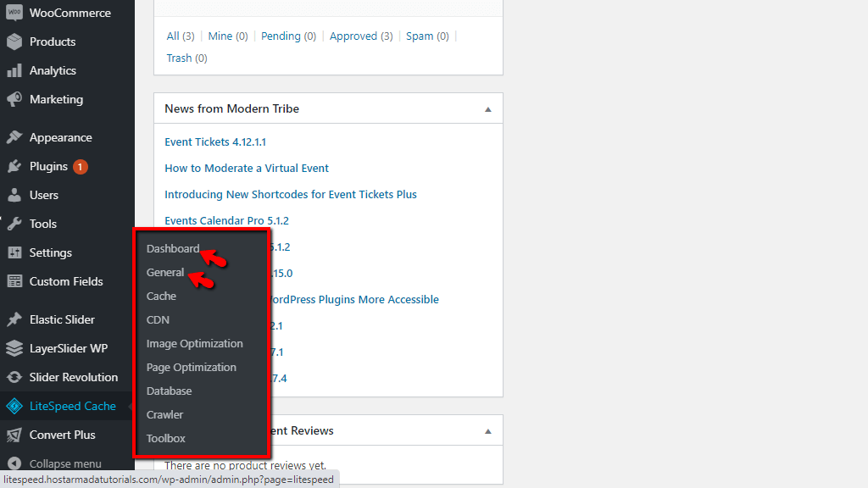
Task: Open Slider Revolution menu label
Action: tap(74, 377)
